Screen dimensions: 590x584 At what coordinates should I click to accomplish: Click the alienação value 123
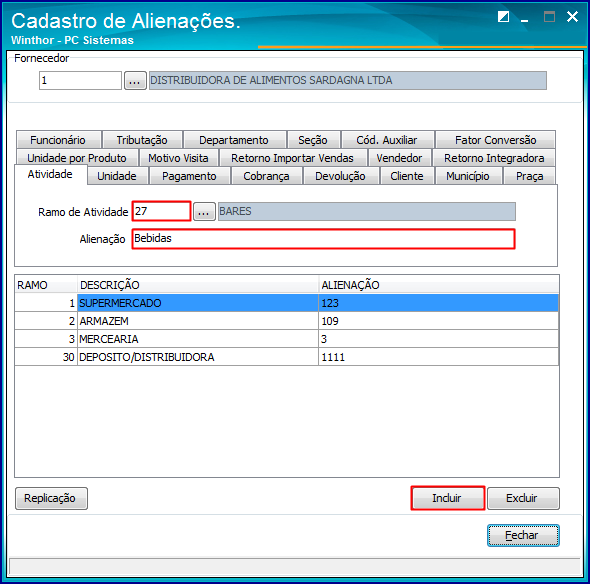[x=438, y=303]
